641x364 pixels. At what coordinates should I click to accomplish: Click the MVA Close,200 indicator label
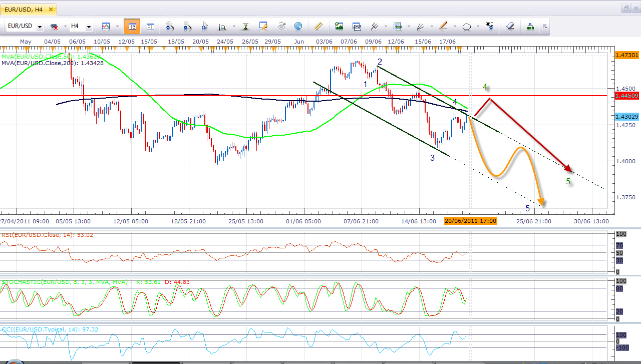(x=53, y=63)
